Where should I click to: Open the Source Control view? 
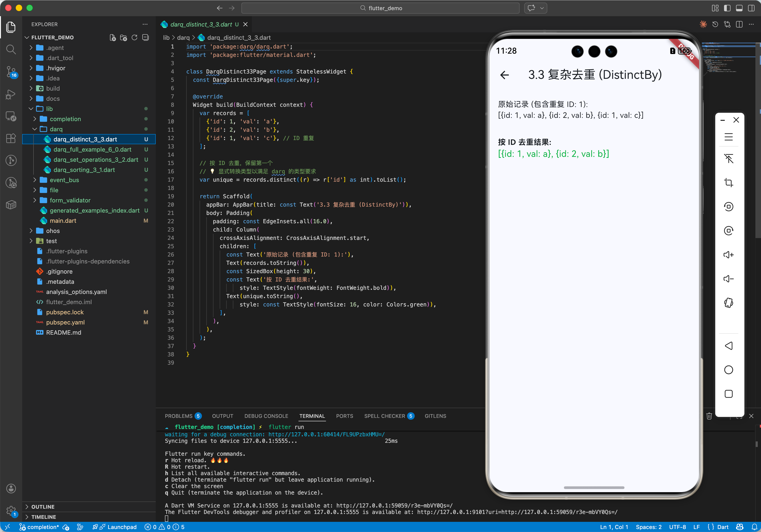coord(11,71)
